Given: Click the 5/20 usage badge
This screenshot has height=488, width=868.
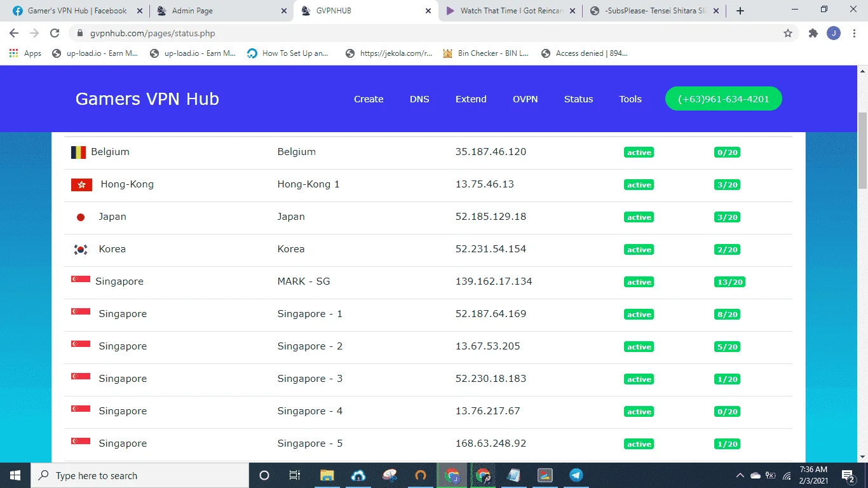Looking at the screenshot, I should coord(727,347).
